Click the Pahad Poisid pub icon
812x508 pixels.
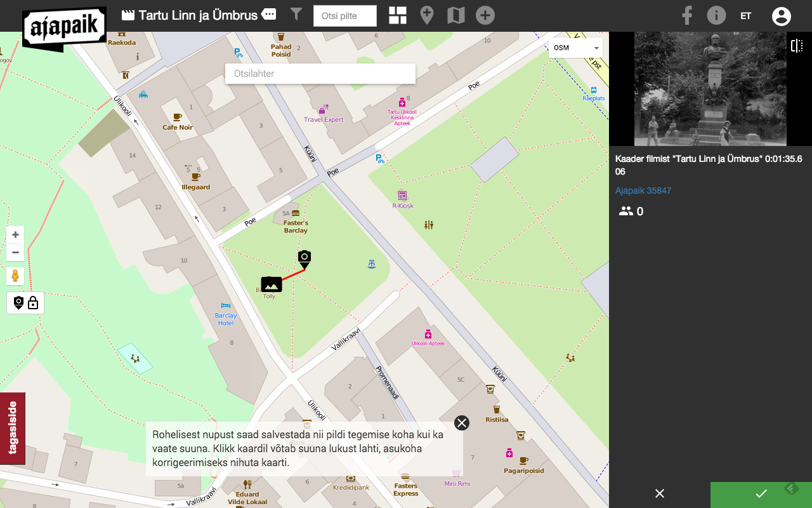click(x=281, y=37)
